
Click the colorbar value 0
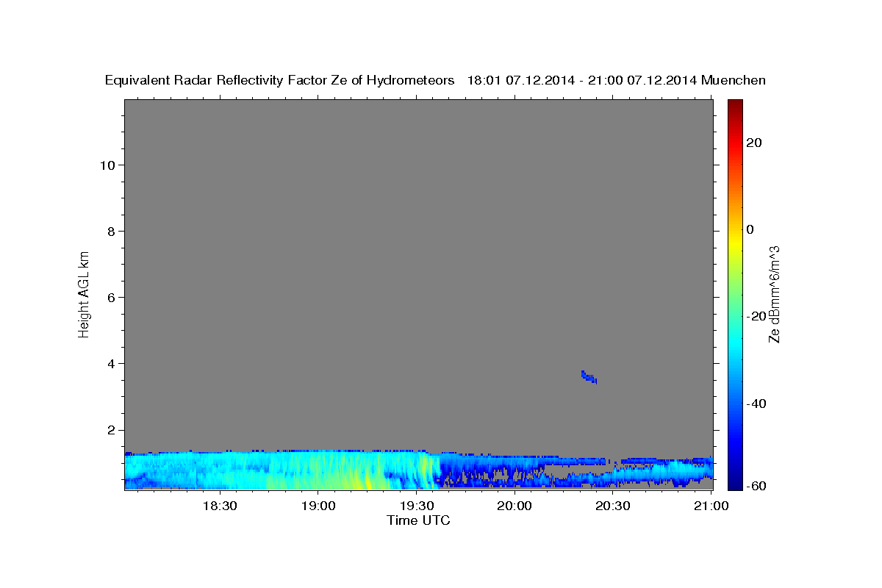pos(750,229)
